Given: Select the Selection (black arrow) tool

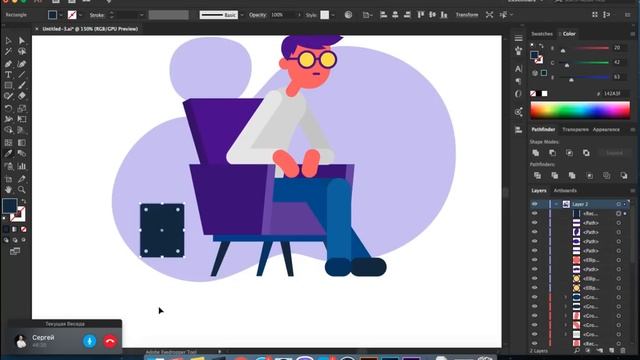Looking at the screenshot, I should point(8,40).
